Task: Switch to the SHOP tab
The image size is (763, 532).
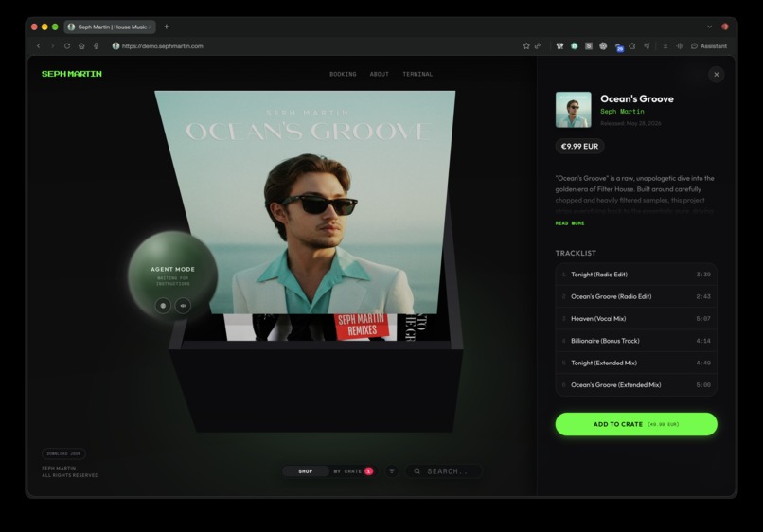Action: pyautogui.click(x=306, y=471)
